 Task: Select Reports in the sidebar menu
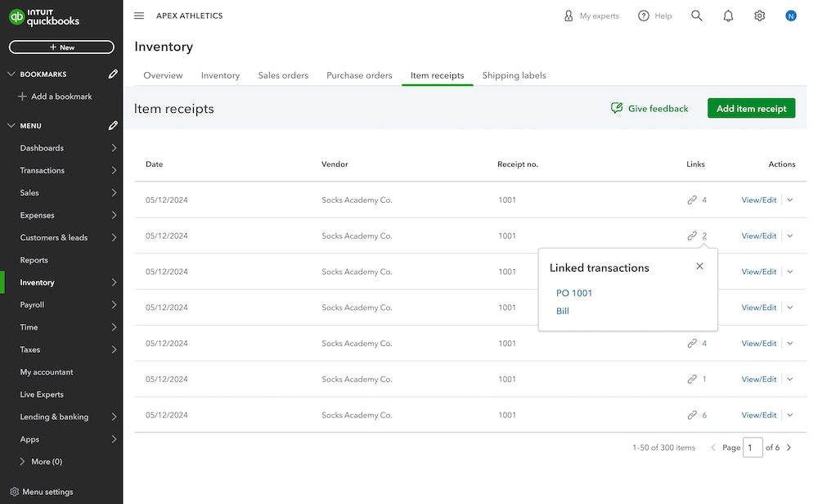point(34,259)
